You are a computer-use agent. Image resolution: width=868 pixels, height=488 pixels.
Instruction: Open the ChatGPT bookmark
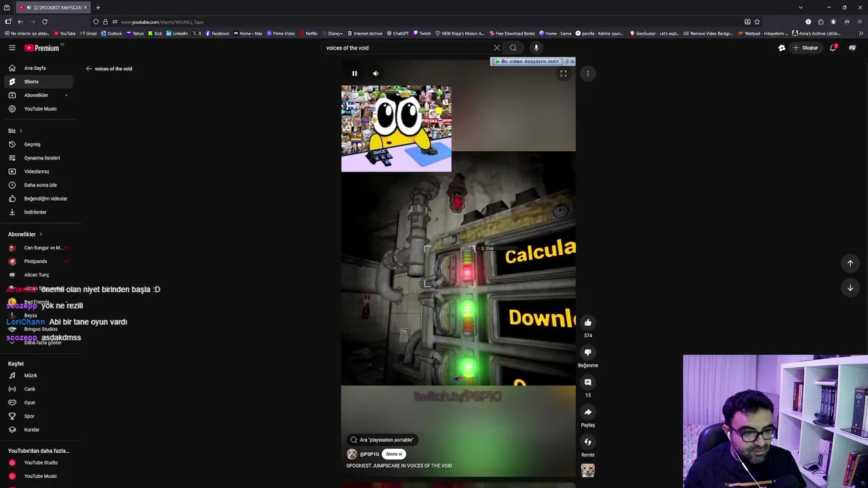(398, 33)
